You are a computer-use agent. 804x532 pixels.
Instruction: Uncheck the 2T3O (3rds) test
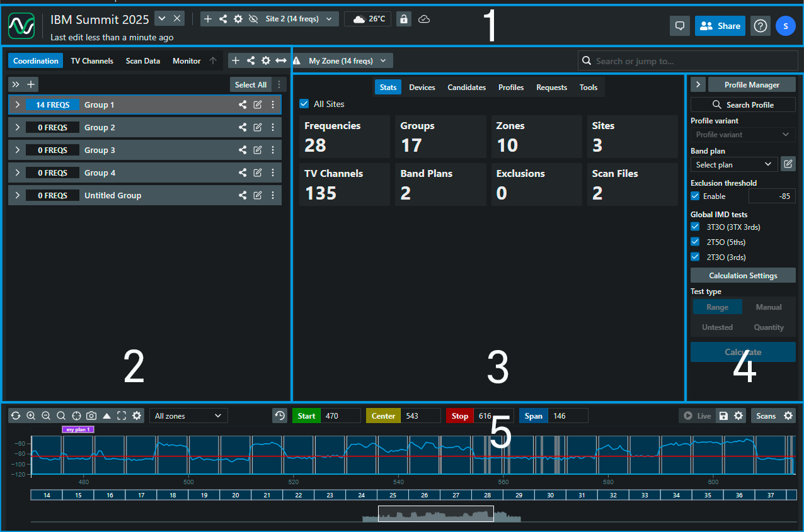[x=695, y=257]
